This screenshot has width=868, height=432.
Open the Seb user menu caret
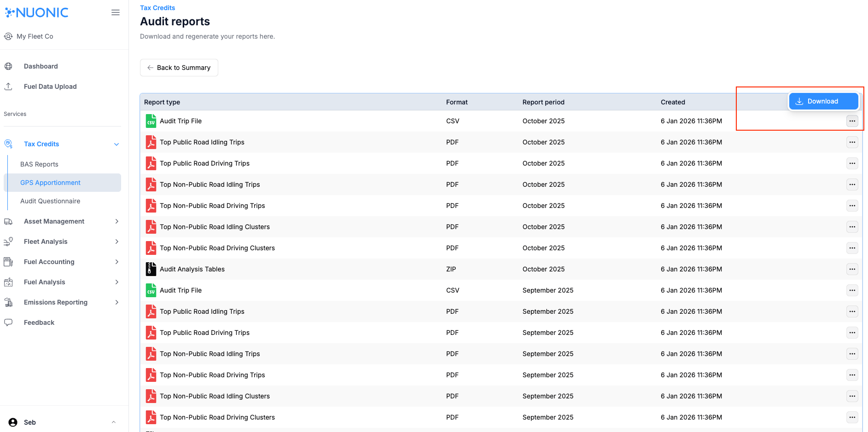pyautogui.click(x=114, y=422)
